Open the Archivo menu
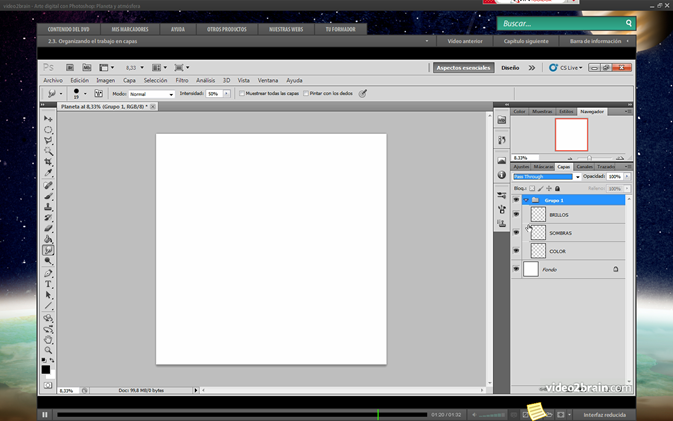This screenshot has height=421, width=673. click(x=53, y=80)
